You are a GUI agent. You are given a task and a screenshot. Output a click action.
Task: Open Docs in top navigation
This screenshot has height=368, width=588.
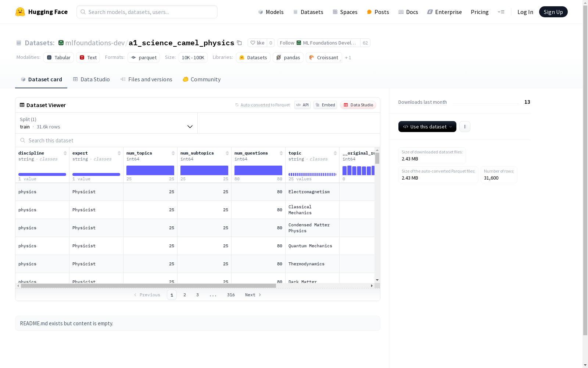pyautogui.click(x=408, y=12)
